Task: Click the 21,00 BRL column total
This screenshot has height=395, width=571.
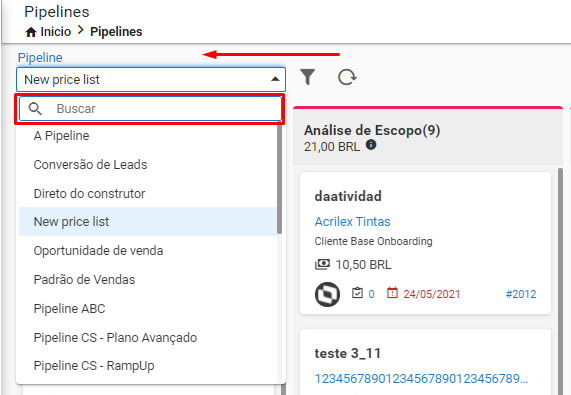Action: [x=332, y=146]
